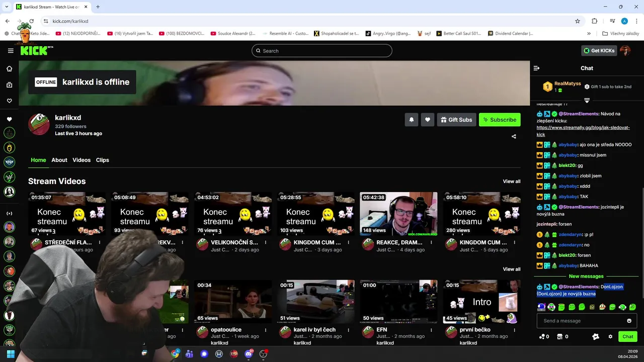644x362 pixels.
Task: View all Stream Videos
Action: (512, 182)
